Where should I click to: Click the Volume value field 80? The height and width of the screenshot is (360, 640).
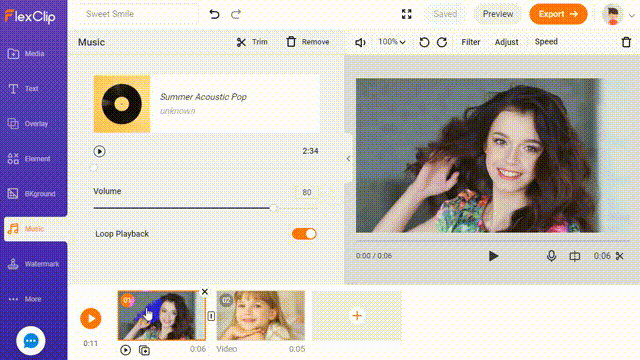(x=307, y=192)
